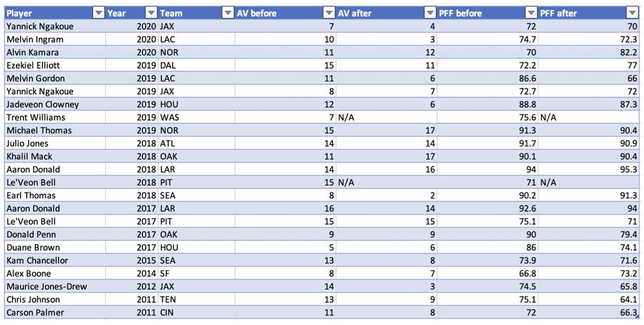Click the PFF after value 95.3
644x325 pixels.
[588, 169]
